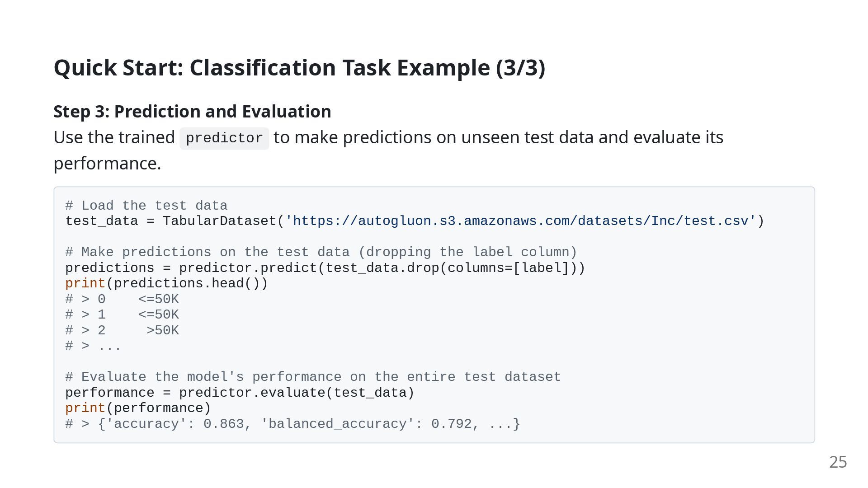Click the first orange 'print' keyword
The width and height of the screenshot is (868, 488).
(x=85, y=284)
